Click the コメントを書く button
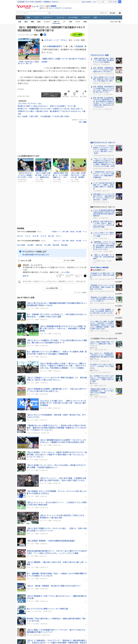The width and height of the screenshot is (138, 644). [69, 260]
